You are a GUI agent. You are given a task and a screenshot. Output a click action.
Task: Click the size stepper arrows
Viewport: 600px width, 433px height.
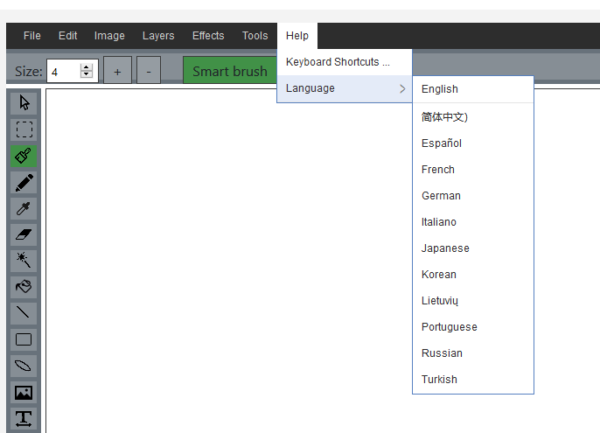[86, 71]
